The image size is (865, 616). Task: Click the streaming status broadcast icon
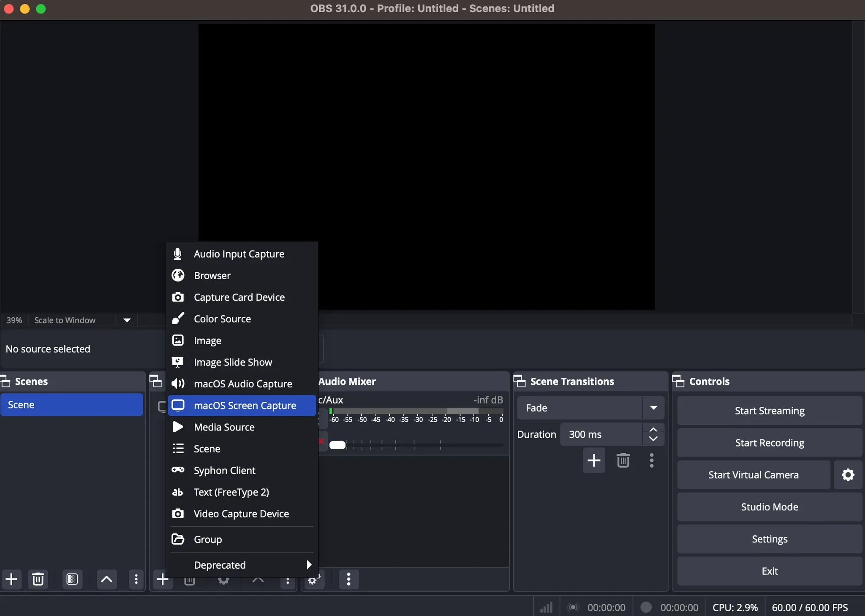573,607
